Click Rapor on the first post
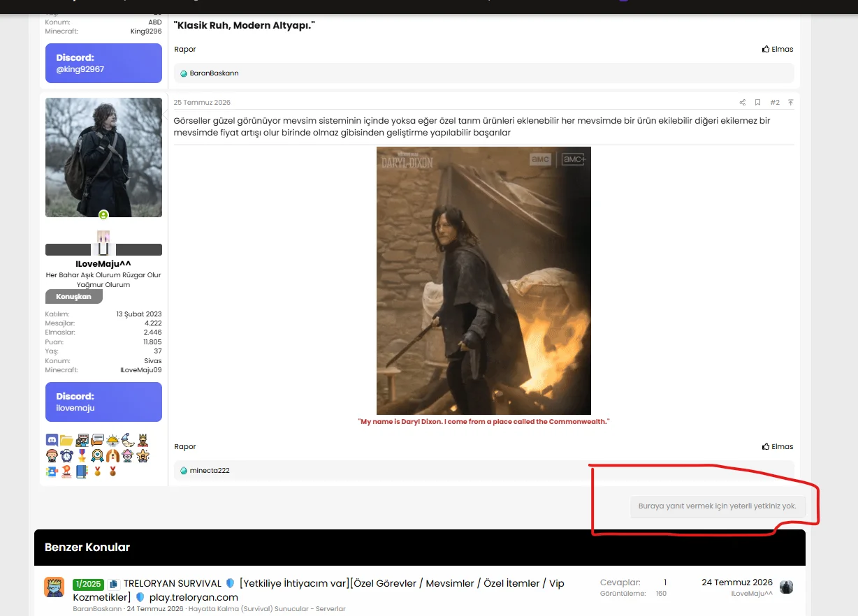 [185, 49]
